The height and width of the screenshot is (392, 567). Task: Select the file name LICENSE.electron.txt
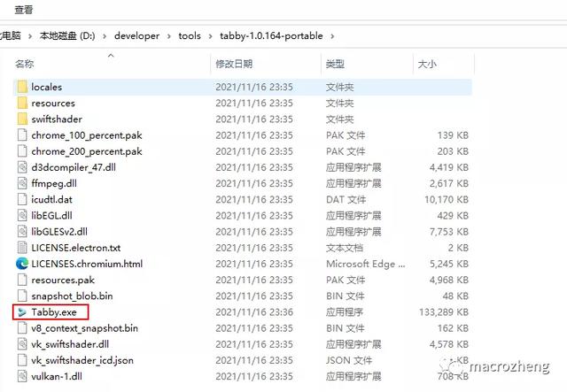[x=76, y=248]
